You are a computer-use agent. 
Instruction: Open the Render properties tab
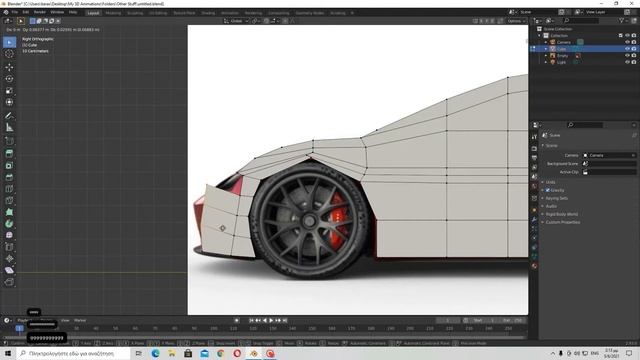pos(534,149)
